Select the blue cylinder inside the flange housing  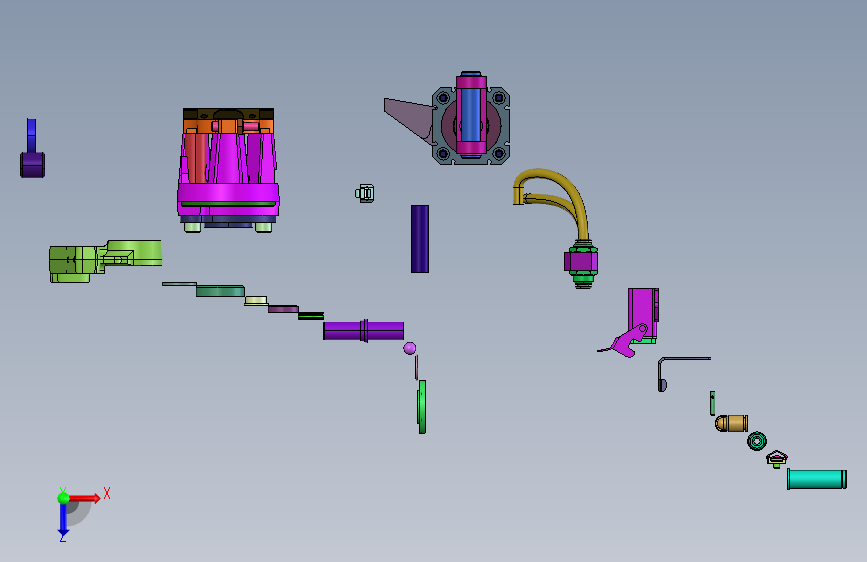pyautogui.click(x=471, y=115)
